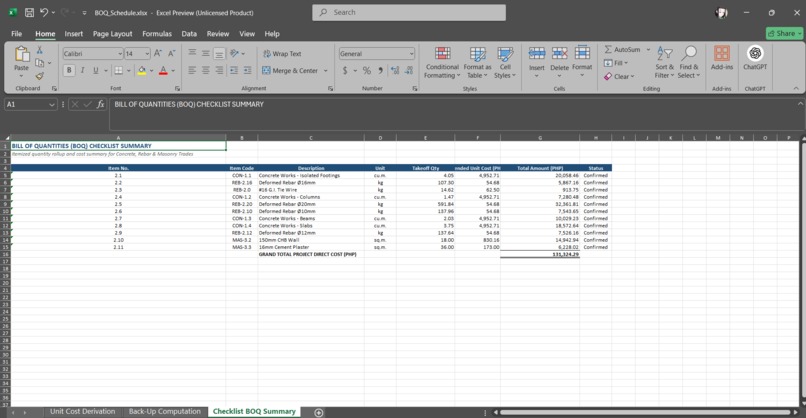This screenshot has width=806, height=418.
Task: Apply the Borders icon
Action: (119, 70)
